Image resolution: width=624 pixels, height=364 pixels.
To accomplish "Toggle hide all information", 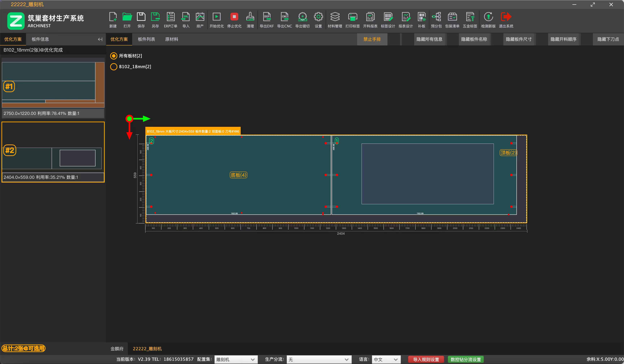I will click(429, 39).
